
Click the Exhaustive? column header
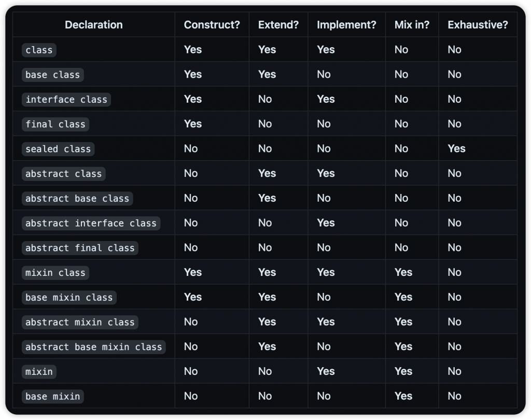[478, 25]
